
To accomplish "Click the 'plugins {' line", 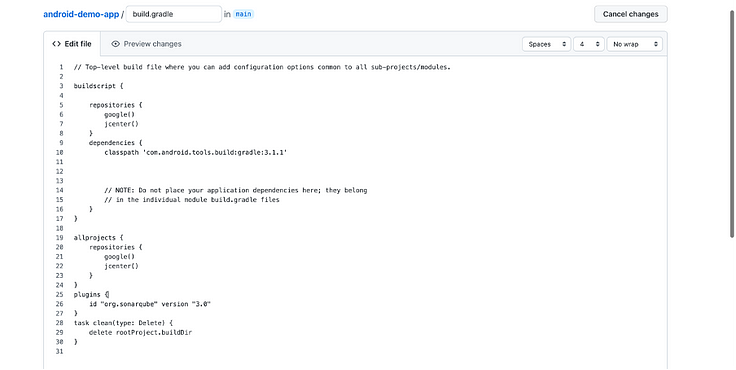I will pyautogui.click(x=91, y=294).
